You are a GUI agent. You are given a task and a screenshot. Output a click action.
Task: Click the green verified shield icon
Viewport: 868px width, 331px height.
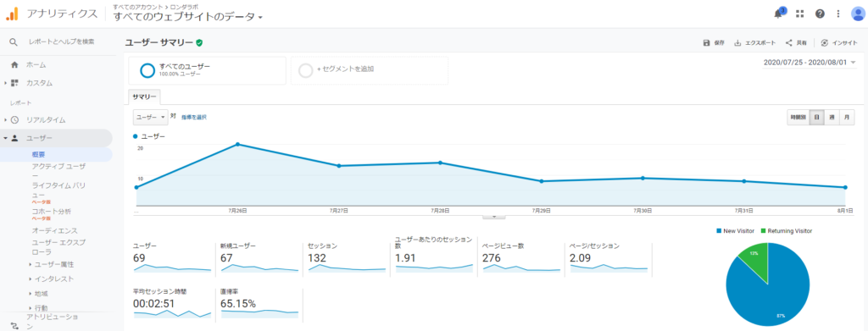(199, 42)
